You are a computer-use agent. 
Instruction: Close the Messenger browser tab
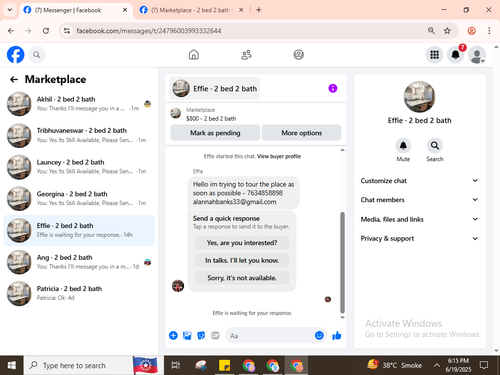tap(125, 10)
